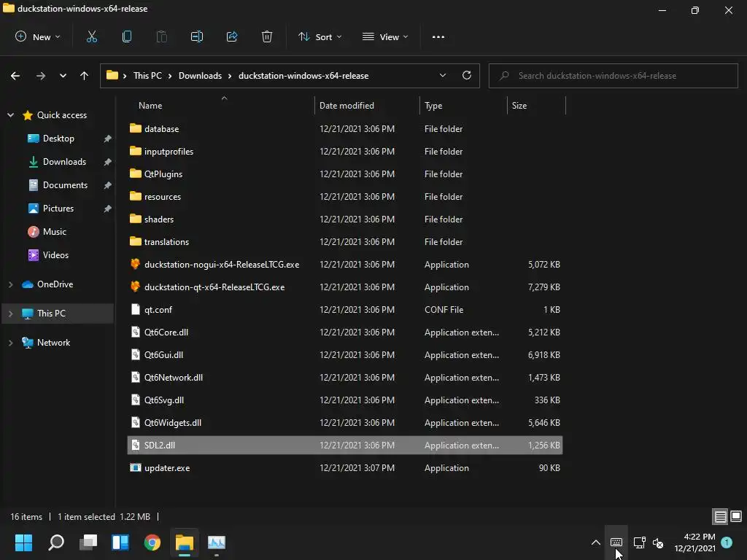Select Desktop in Quick access
Viewport: 747px width, 560px height.
pyautogui.click(x=58, y=139)
